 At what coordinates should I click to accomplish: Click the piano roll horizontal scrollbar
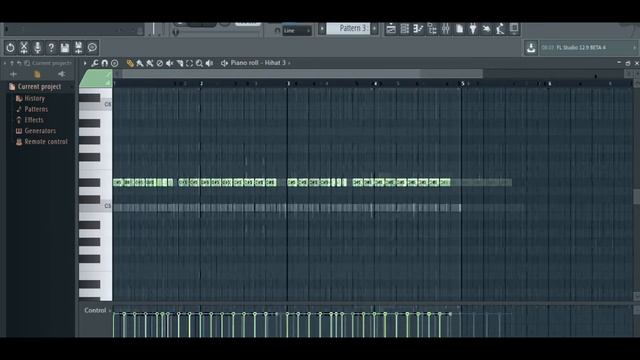[302, 74]
